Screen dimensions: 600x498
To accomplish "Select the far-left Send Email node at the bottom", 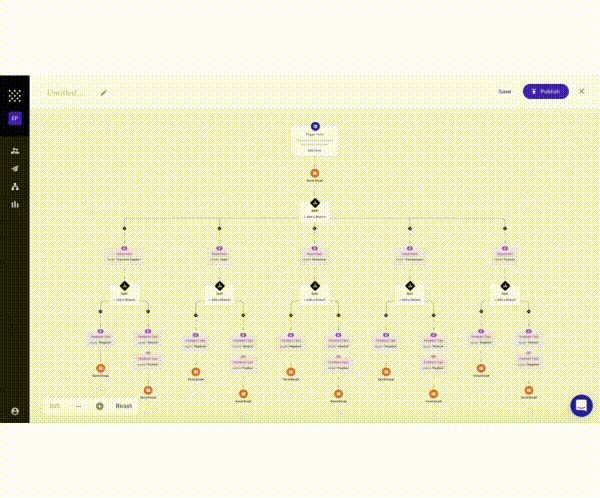I will click(x=101, y=368).
